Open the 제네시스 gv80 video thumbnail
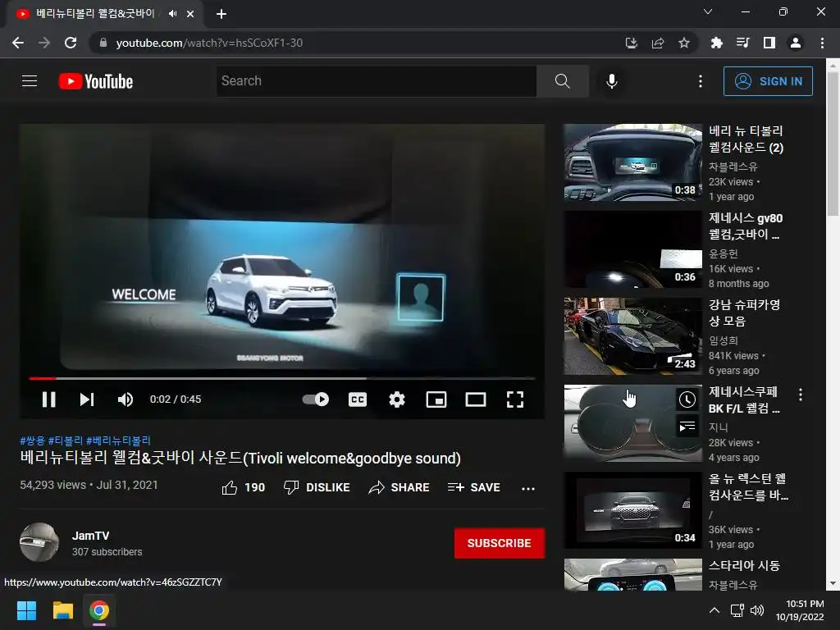The image size is (840, 630). (x=632, y=249)
